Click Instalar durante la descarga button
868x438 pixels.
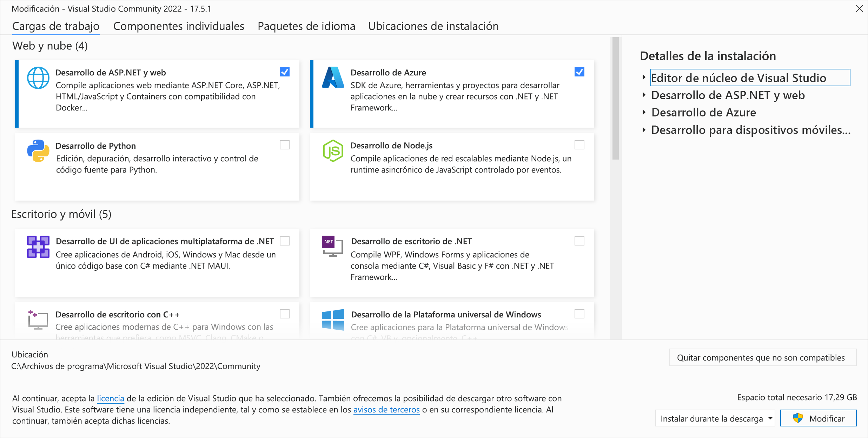tap(715, 418)
